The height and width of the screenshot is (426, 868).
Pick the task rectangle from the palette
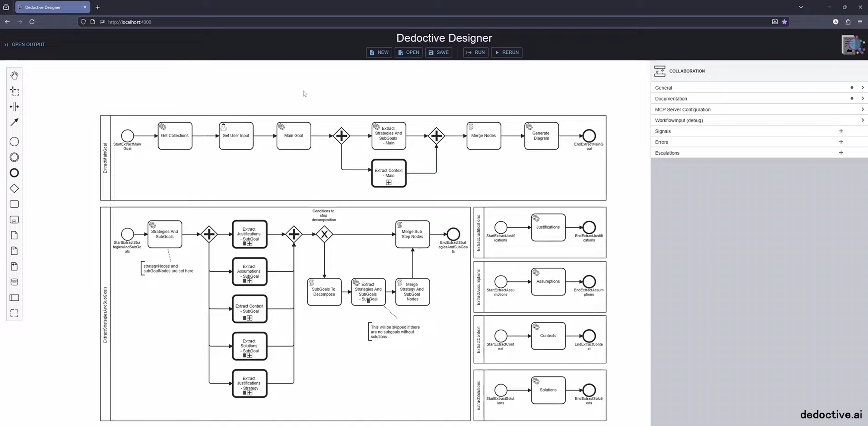pos(14,204)
